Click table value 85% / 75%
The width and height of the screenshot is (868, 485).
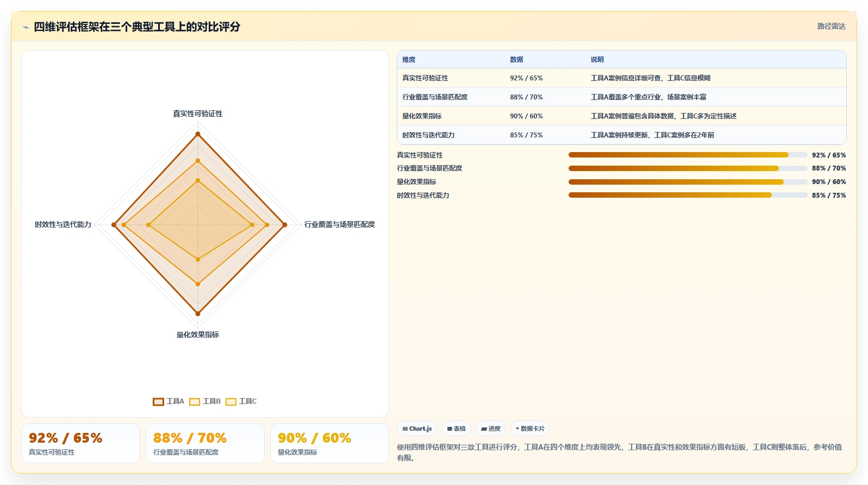[526, 135]
